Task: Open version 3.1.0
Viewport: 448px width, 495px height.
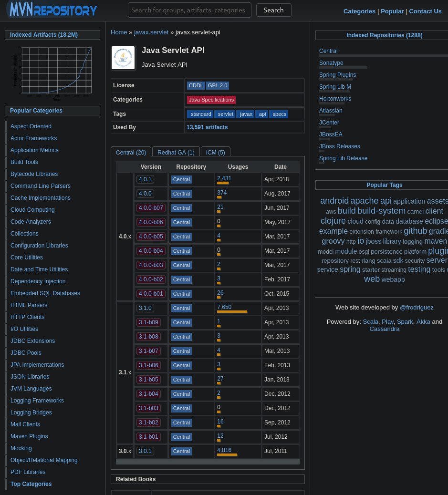Action: (145, 308)
